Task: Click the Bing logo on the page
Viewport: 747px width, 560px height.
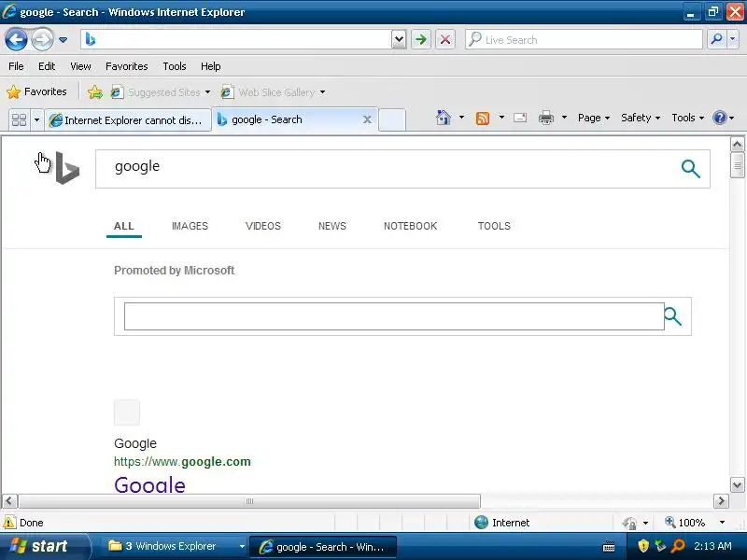Action: (67, 168)
